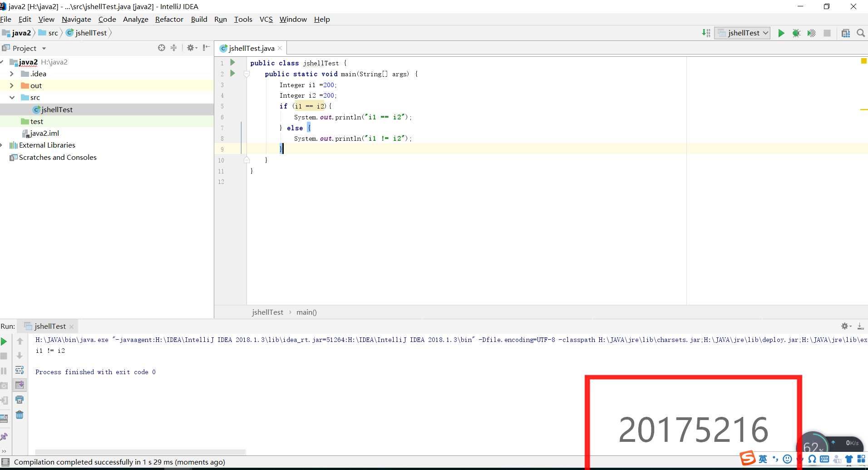Click the Exit icon in Run panel

coord(4,401)
